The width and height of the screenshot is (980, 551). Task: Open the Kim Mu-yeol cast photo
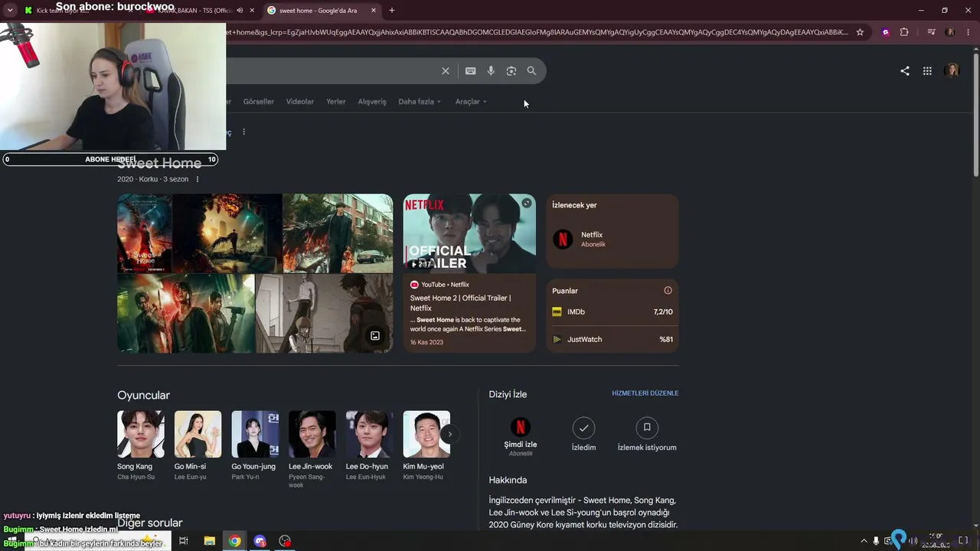click(x=426, y=434)
